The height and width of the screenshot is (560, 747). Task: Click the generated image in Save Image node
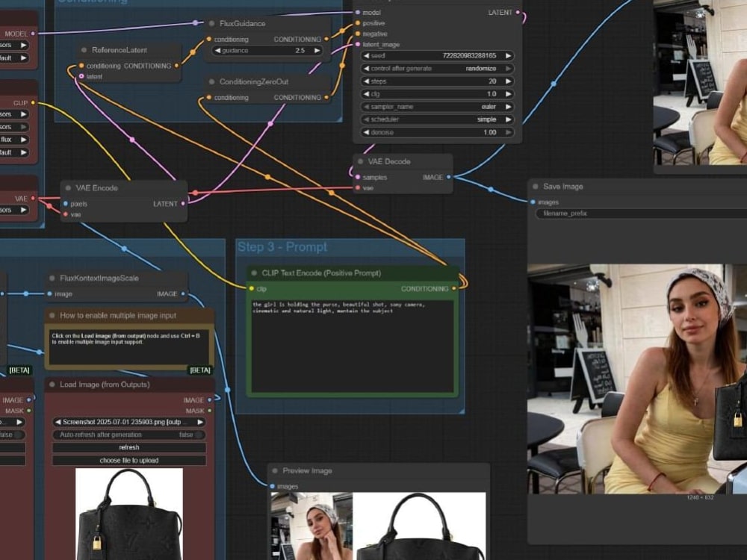tap(637, 379)
